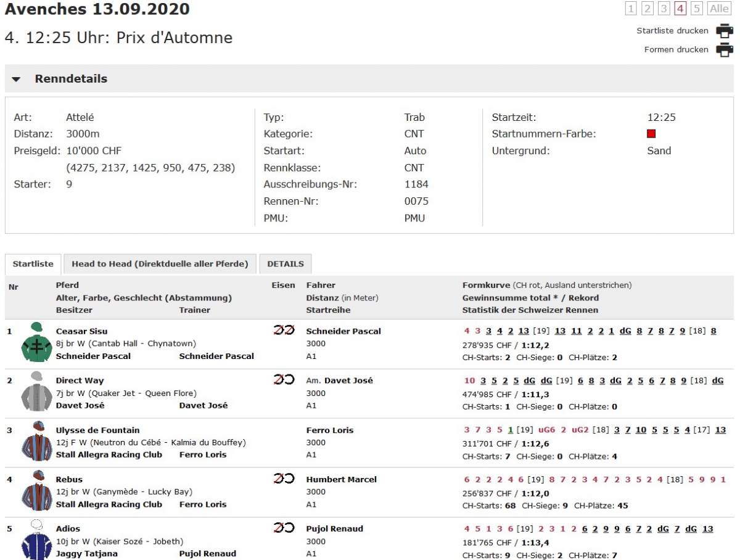This screenshot has width=740, height=560.
Task: Switch to the Head to Head tab
Action: 160,264
